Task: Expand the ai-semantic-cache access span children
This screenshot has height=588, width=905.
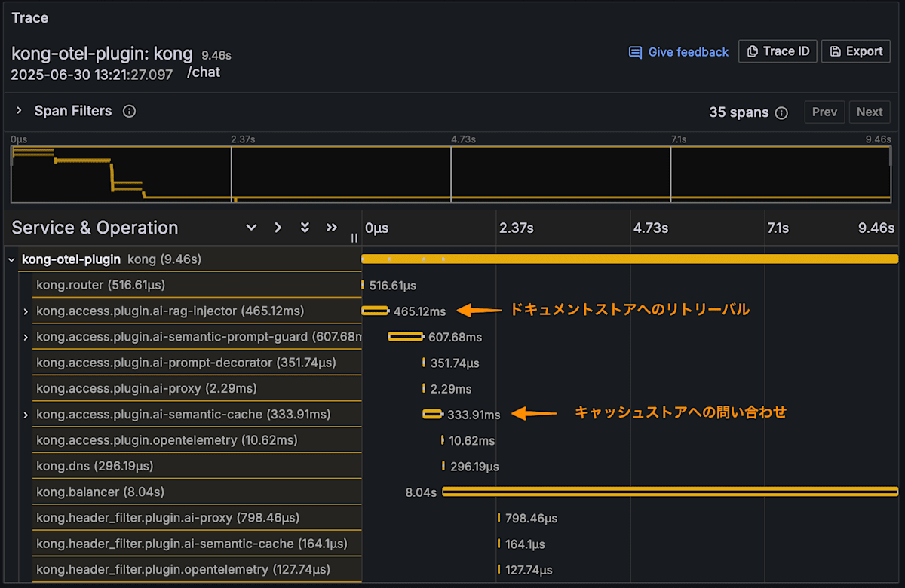Action: (x=26, y=415)
